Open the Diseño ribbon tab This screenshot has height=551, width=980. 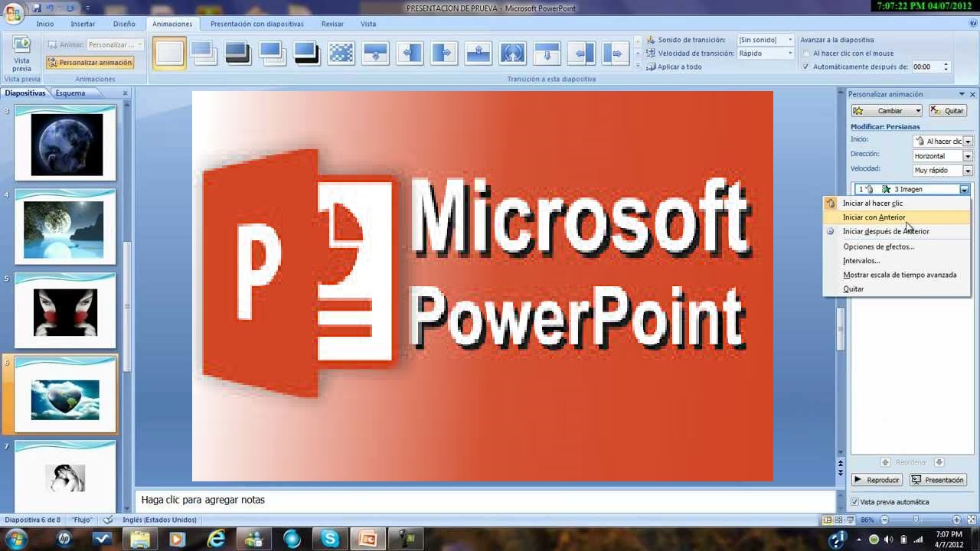click(x=124, y=24)
